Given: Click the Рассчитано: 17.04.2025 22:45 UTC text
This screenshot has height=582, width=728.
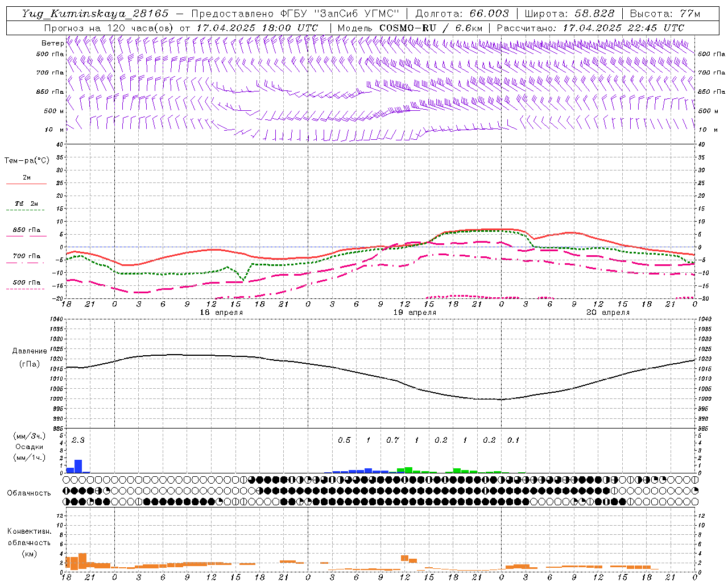Looking at the screenshot, I should [x=590, y=28].
